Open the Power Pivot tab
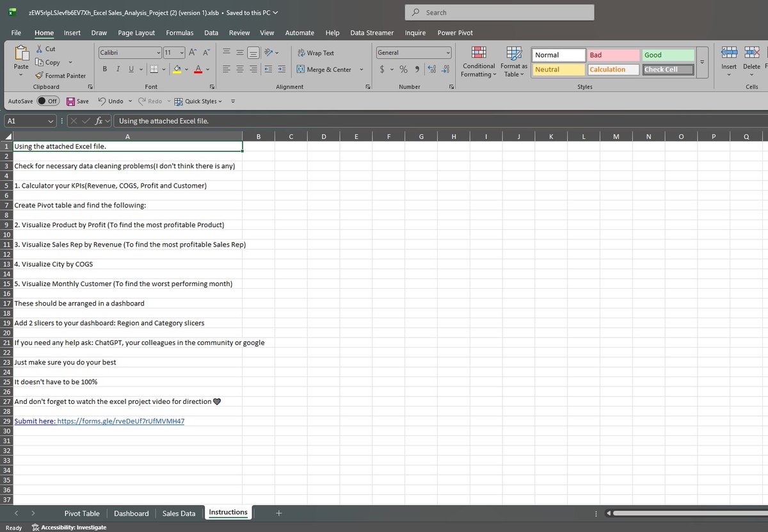This screenshot has width=768, height=532. pos(455,33)
